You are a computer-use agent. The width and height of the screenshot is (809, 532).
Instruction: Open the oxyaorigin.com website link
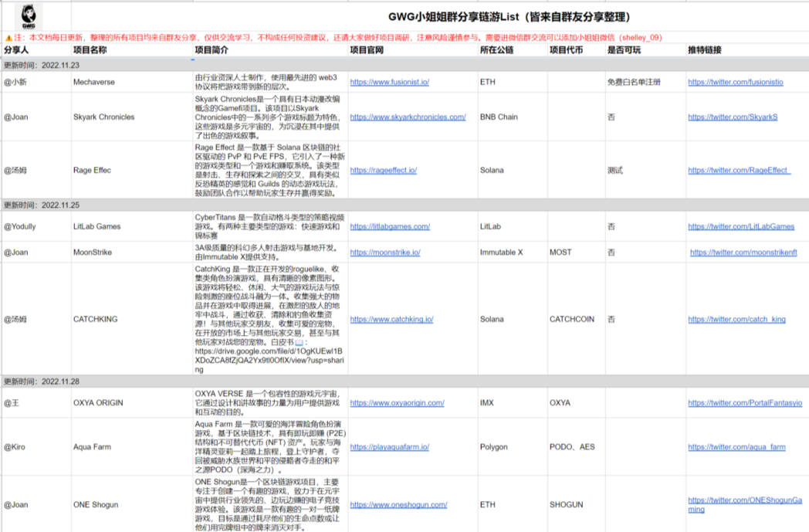point(398,403)
